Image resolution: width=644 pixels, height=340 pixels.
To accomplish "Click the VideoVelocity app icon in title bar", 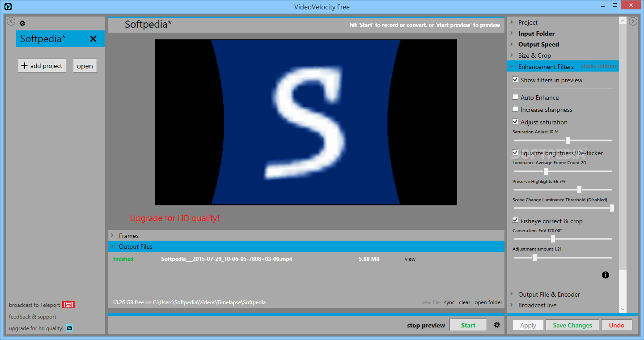I will point(7,7).
